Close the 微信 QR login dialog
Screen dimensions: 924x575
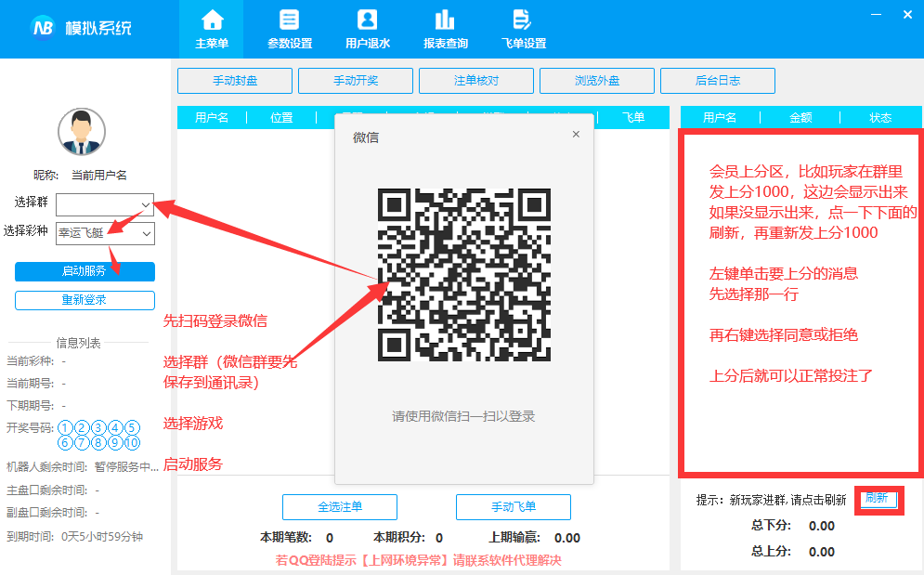click(576, 135)
